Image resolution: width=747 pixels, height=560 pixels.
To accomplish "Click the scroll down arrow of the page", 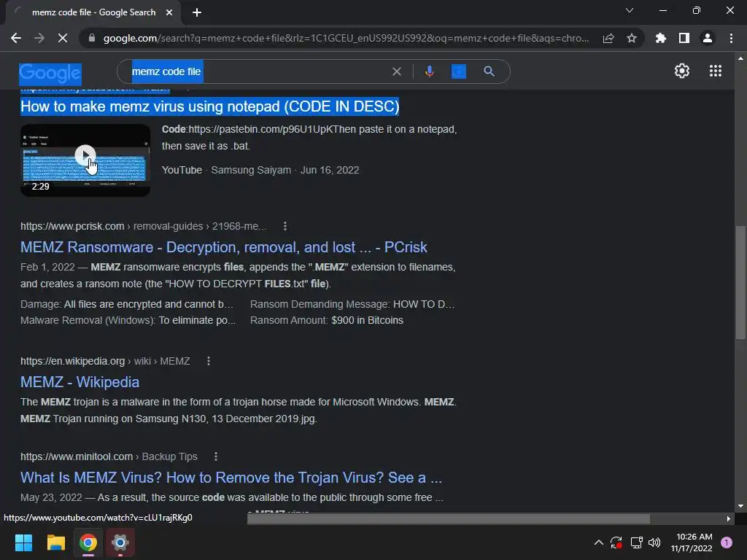I will click(740, 506).
